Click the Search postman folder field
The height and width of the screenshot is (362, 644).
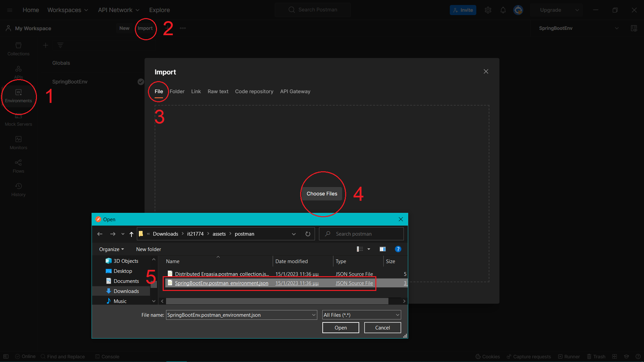click(x=362, y=234)
